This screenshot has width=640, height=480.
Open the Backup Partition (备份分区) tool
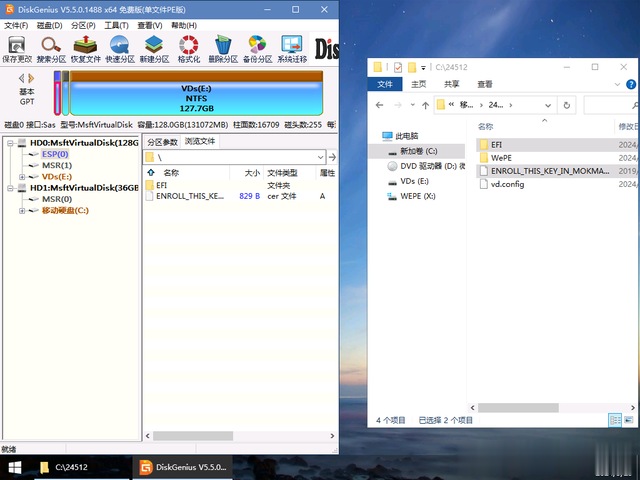tap(258, 49)
